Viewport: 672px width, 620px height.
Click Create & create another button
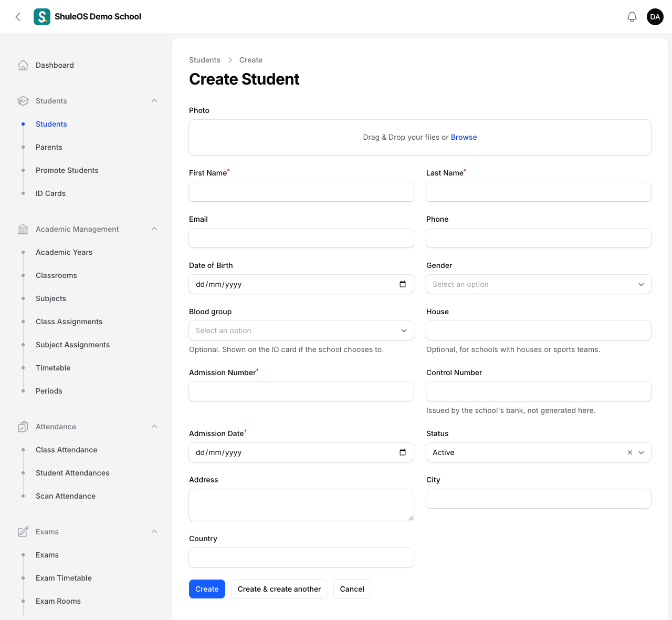(279, 589)
